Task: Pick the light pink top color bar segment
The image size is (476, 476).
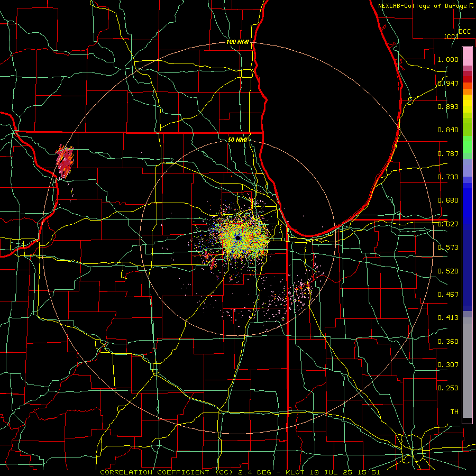Action: pyautogui.click(x=467, y=56)
